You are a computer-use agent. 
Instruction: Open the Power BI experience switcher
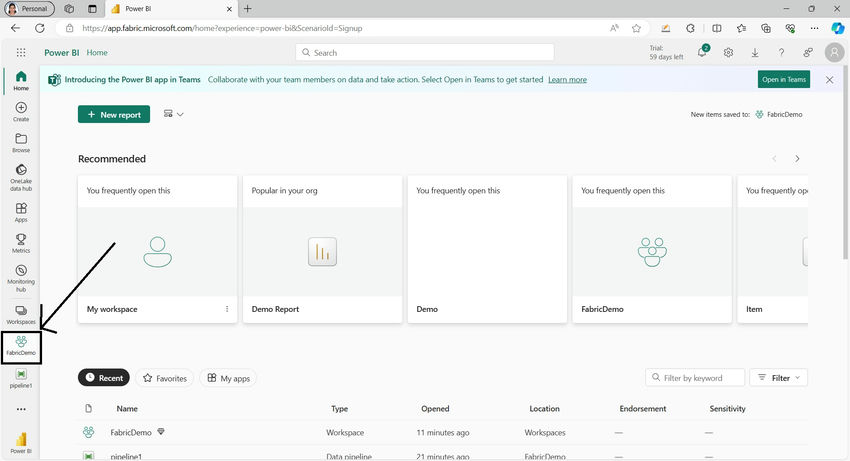point(21,443)
